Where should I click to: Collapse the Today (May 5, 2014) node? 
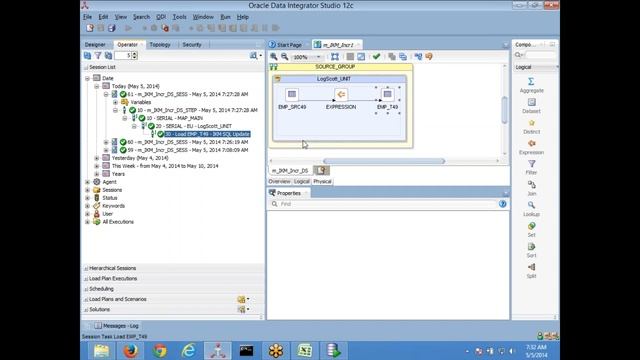point(97,86)
